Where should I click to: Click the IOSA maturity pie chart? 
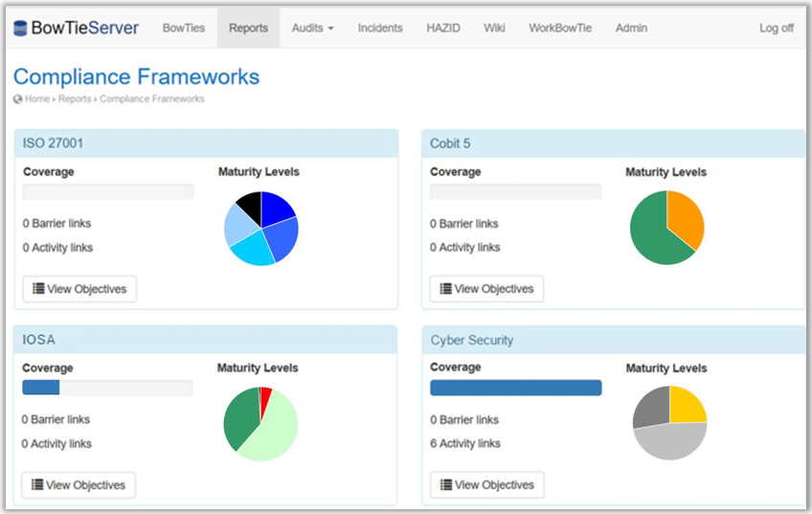tap(260, 424)
